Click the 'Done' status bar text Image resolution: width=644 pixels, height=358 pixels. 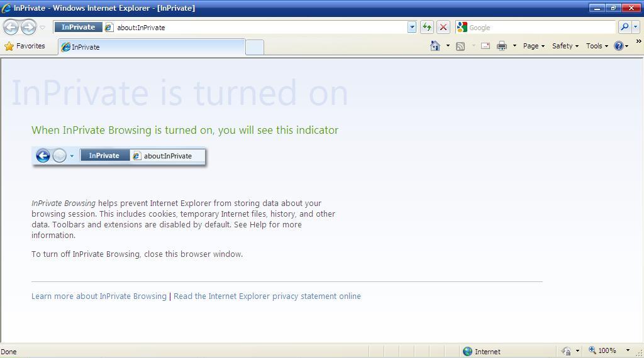pyautogui.click(x=9, y=352)
